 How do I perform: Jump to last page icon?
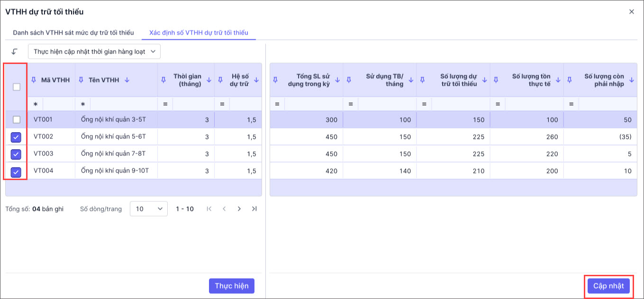point(254,209)
